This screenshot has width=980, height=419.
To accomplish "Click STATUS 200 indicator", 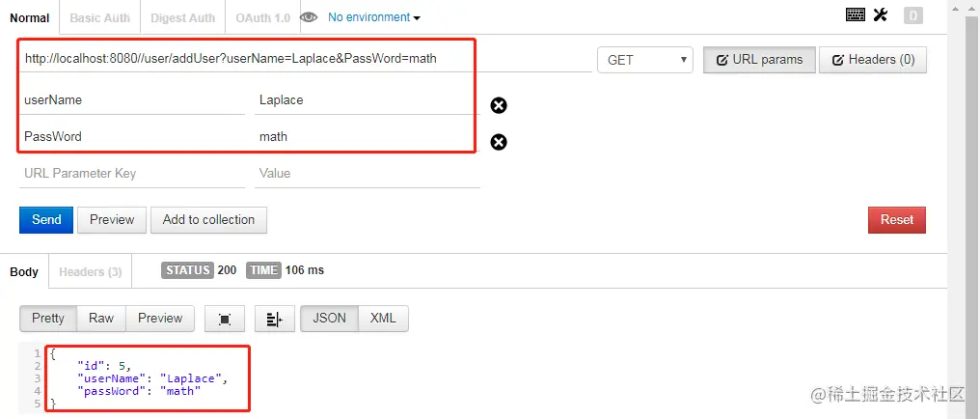I will pos(200,270).
